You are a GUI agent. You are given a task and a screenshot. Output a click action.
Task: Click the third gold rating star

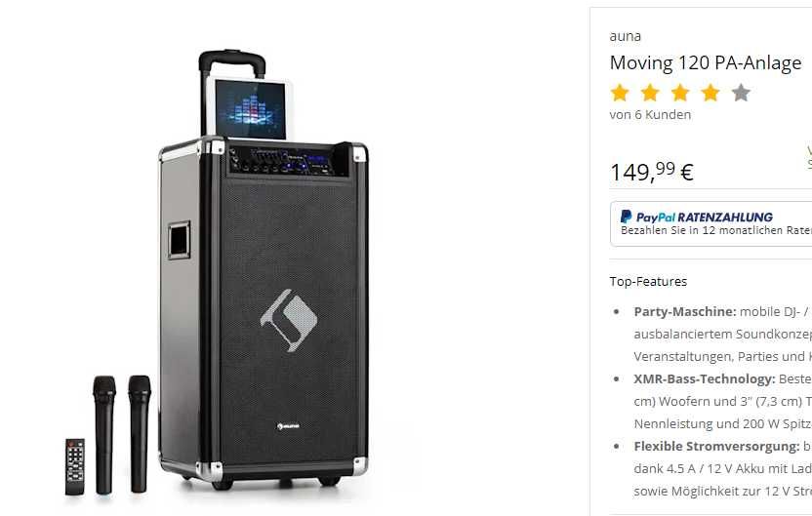(x=680, y=93)
